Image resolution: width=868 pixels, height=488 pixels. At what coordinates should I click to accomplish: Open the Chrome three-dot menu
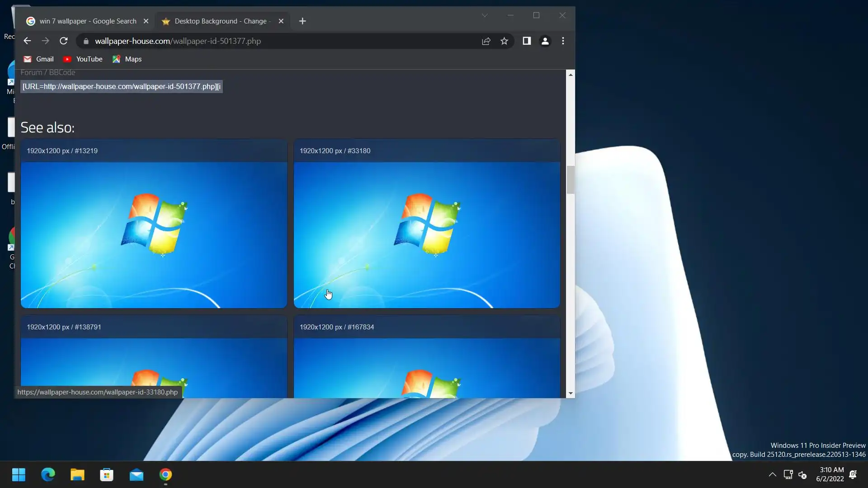pyautogui.click(x=563, y=41)
